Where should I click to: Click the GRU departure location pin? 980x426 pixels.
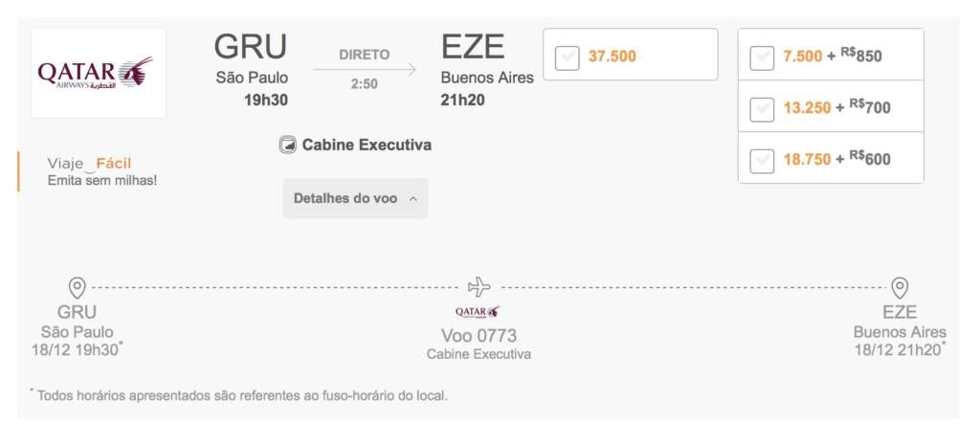point(77,288)
